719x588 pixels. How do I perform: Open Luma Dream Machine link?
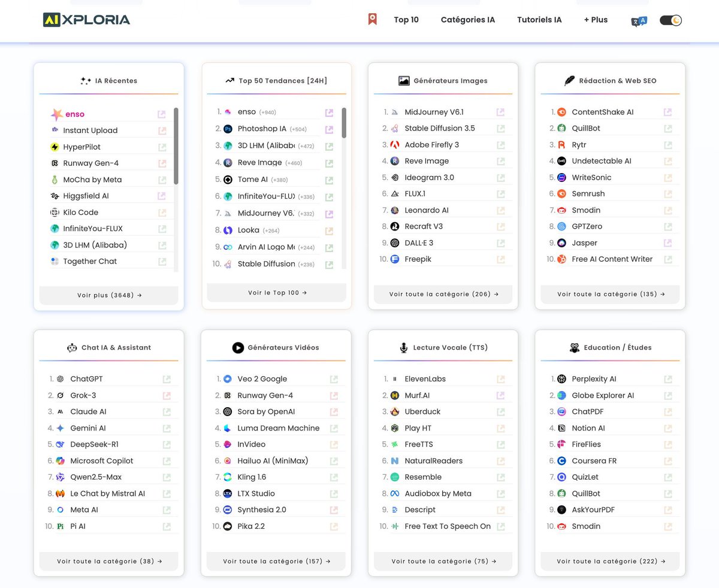tap(279, 428)
